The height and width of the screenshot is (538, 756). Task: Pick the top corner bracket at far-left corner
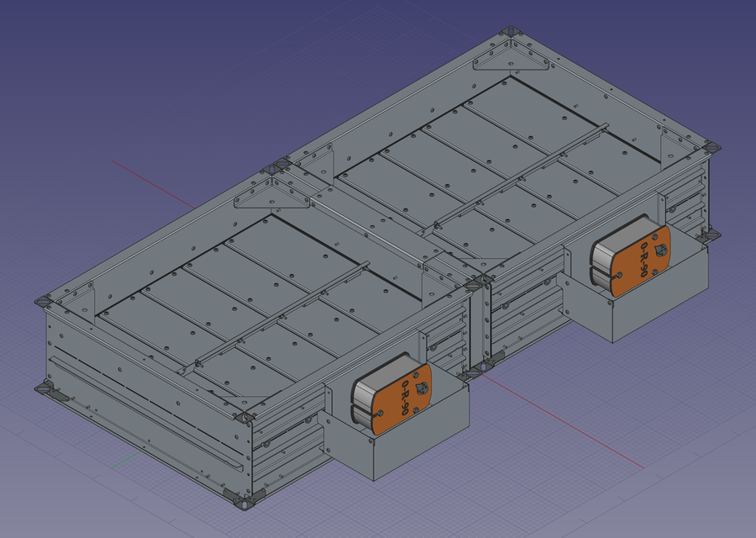pos(43,299)
